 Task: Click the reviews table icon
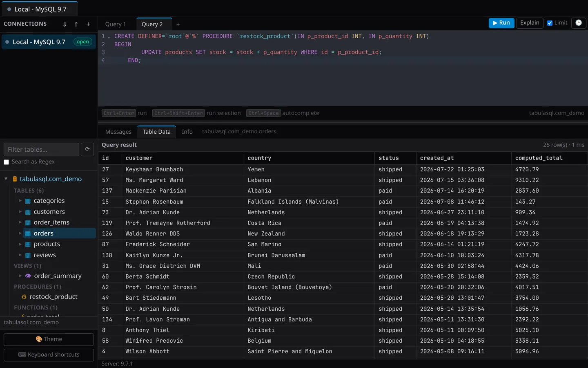coord(28,255)
